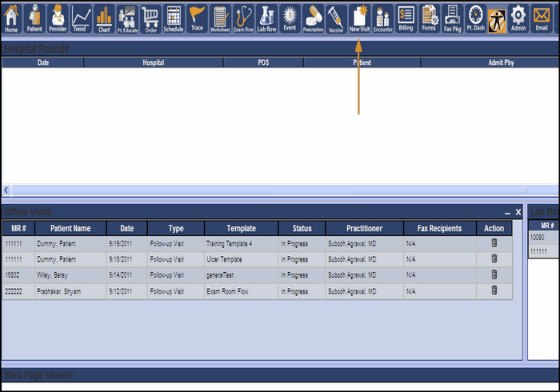
Task: Open the Schedule calendar icon
Action: [x=174, y=18]
